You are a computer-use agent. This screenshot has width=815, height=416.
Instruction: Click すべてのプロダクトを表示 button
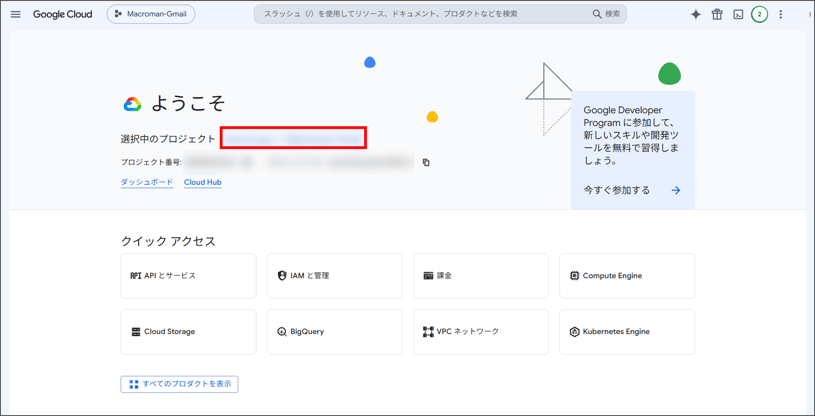pyautogui.click(x=179, y=384)
